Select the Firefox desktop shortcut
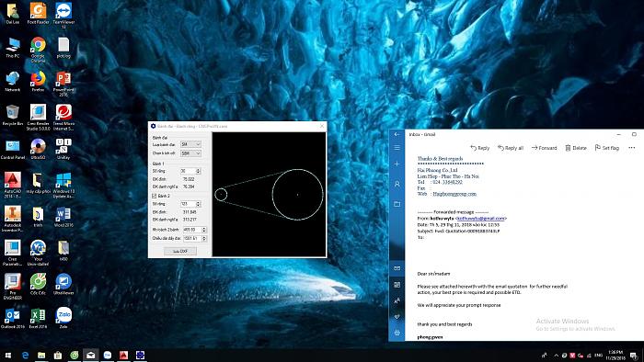 pyautogui.click(x=38, y=81)
